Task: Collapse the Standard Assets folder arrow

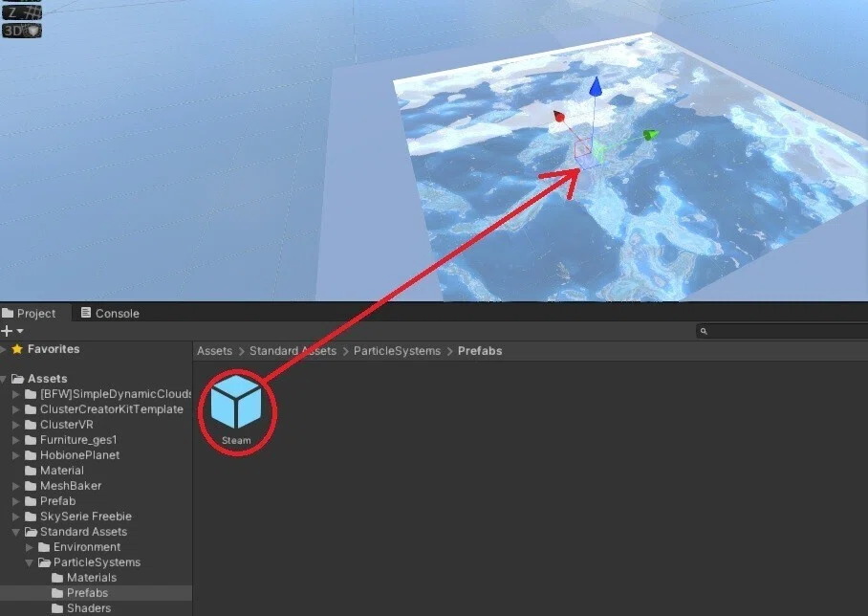Action: click(16, 533)
